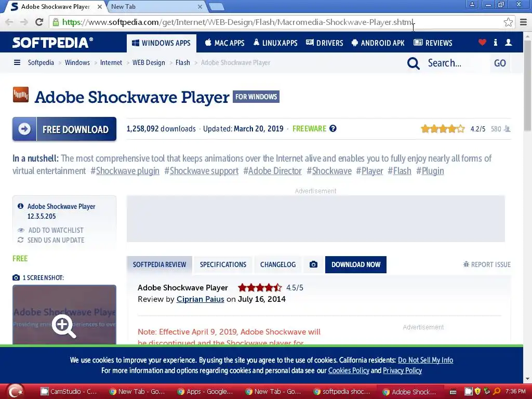This screenshot has width=532, height=399.
Task: Click the page vertical scrollbar thumb
Action: (x=528, y=86)
